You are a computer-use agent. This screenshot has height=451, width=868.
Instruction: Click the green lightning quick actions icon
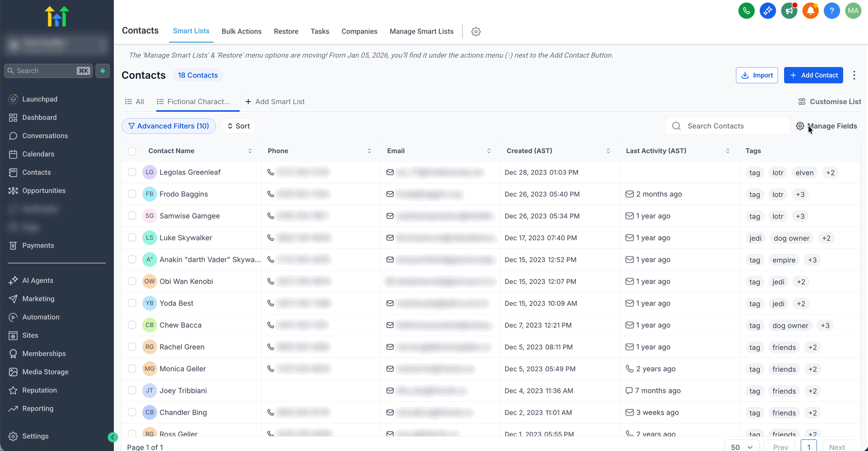103,71
